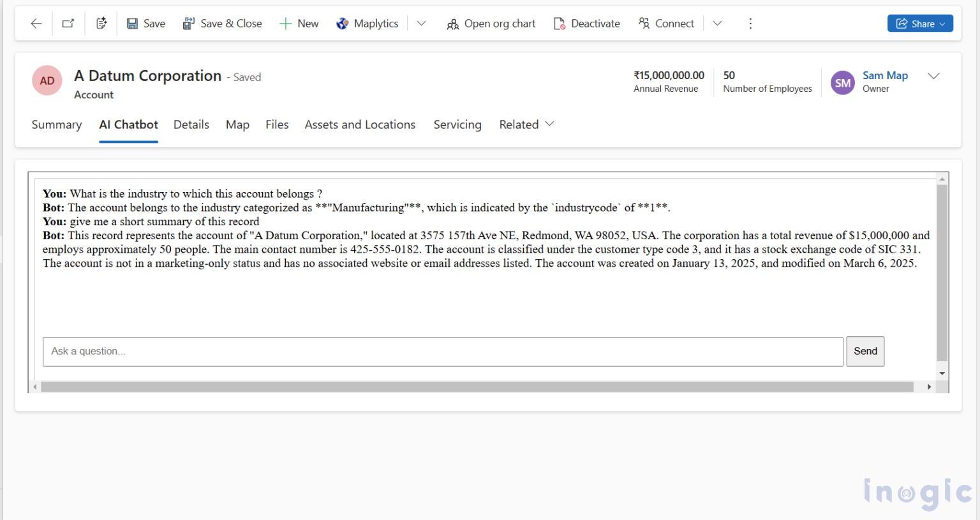Save the account record
The width and height of the screenshot is (980, 520).
click(x=146, y=24)
